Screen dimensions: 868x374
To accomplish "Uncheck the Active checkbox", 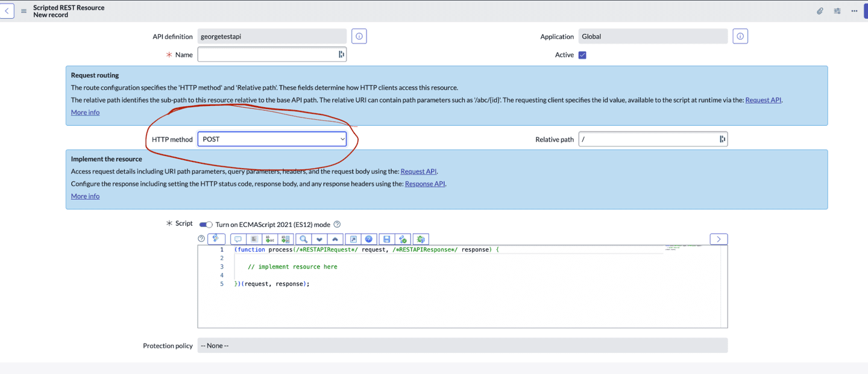I will [582, 55].
